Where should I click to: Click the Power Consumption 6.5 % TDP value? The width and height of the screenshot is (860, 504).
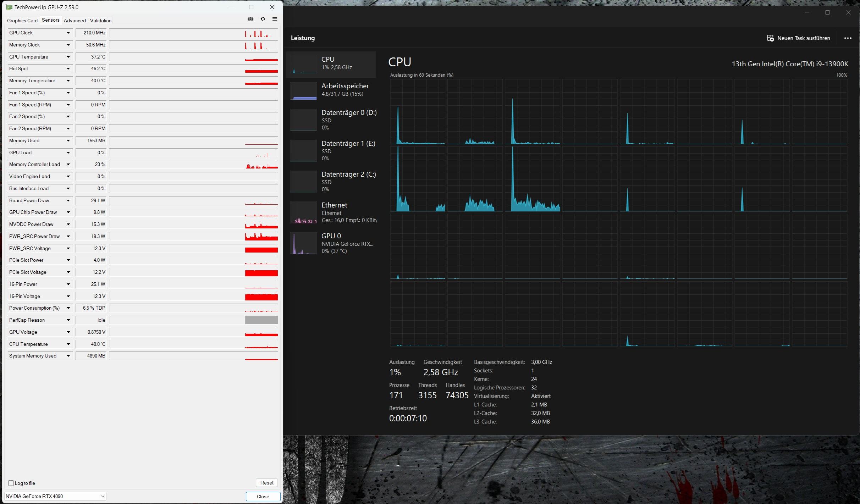click(92, 308)
